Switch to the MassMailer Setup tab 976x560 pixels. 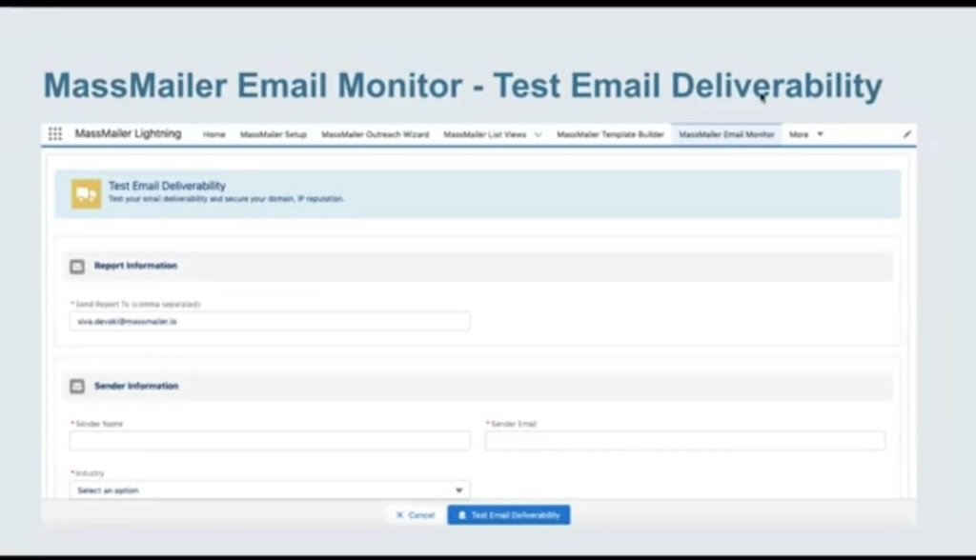275,134
